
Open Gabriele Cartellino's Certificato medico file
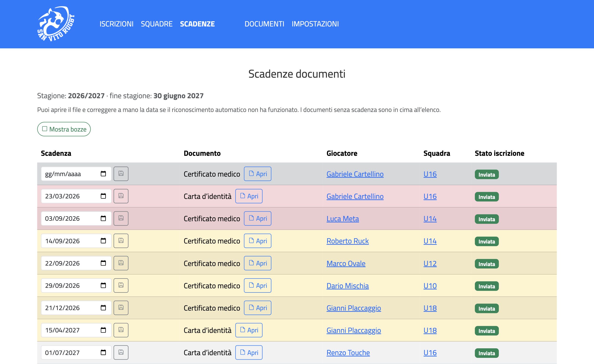tap(258, 174)
